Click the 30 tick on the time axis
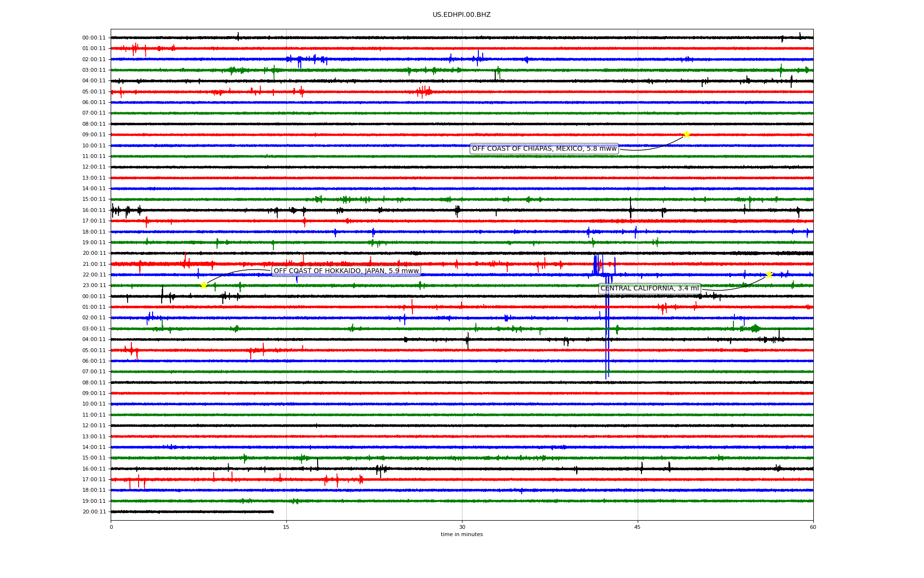The height and width of the screenshot is (578, 924). click(x=462, y=527)
